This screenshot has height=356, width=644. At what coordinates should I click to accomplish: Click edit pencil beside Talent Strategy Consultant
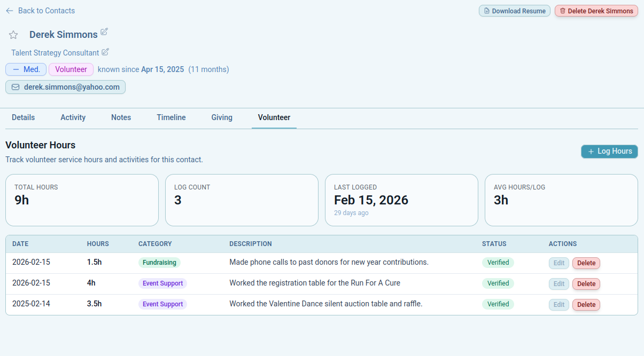[105, 52]
